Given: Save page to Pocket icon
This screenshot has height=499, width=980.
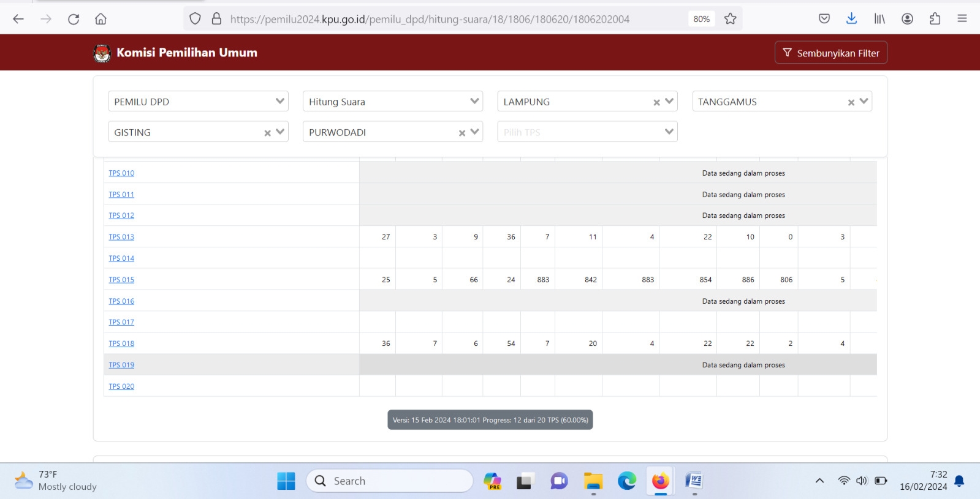Looking at the screenshot, I should pyautogui.click(x=824, y=19).
